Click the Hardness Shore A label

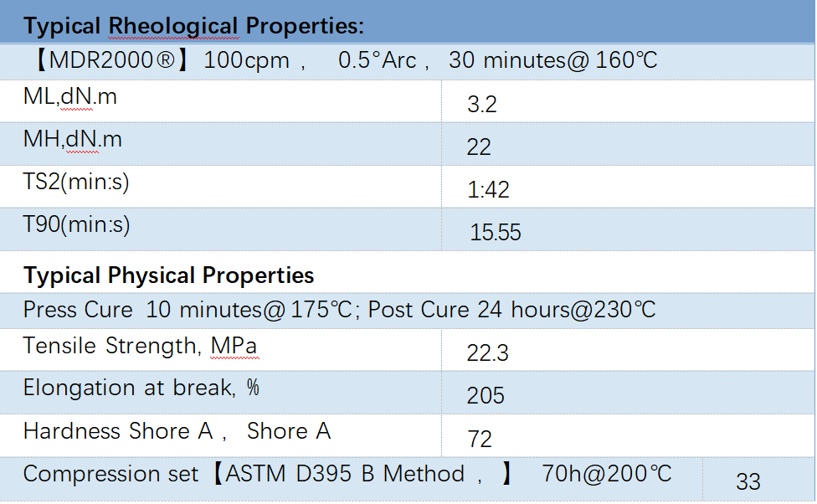tap(177, 431)
